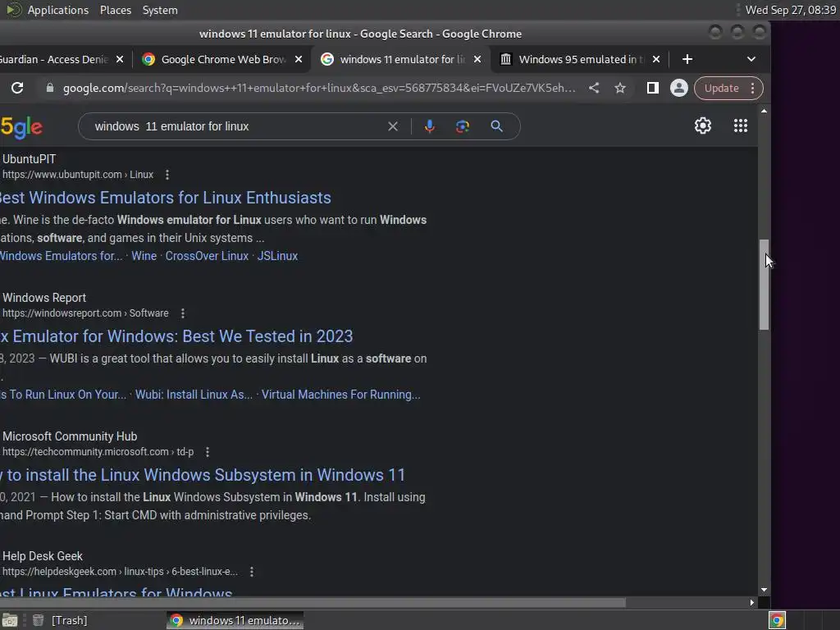Viewport: 840px width, 630px height.
Task: Switch to Windows 95 emulated tab
Action: [x=582, y=59]
